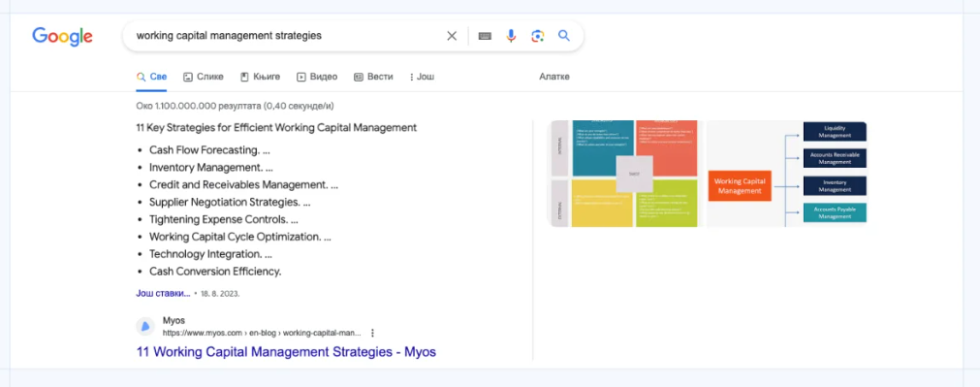Open the Алатке tools menu
Viewport: 980px width, 387px height.
click(x=554, y=77)
